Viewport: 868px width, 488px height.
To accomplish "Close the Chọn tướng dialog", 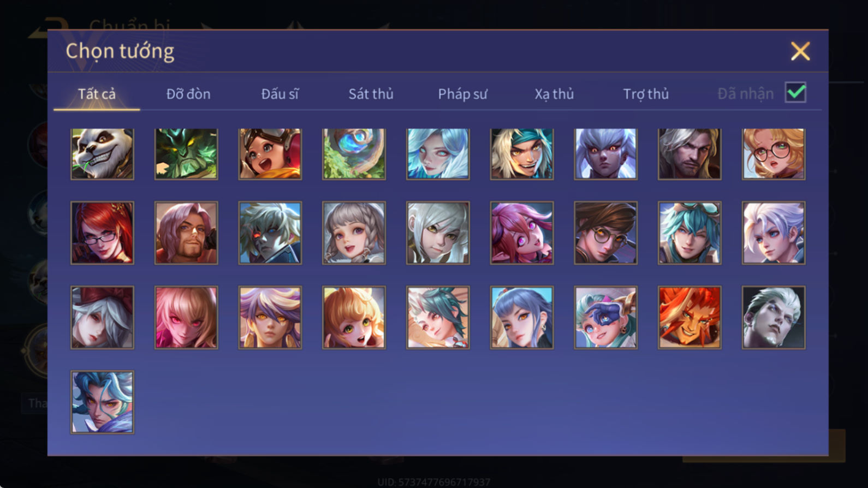I will coord(800,51).
